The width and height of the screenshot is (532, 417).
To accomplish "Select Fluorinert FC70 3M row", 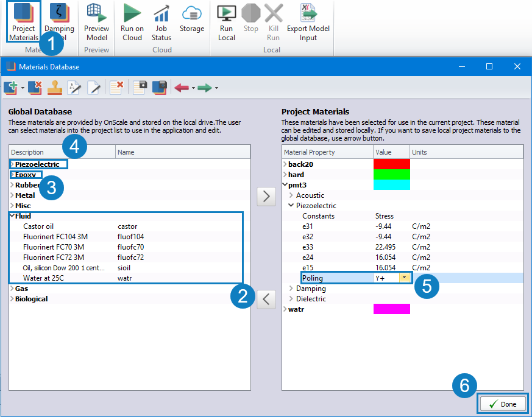I will (x=130, y=247).
